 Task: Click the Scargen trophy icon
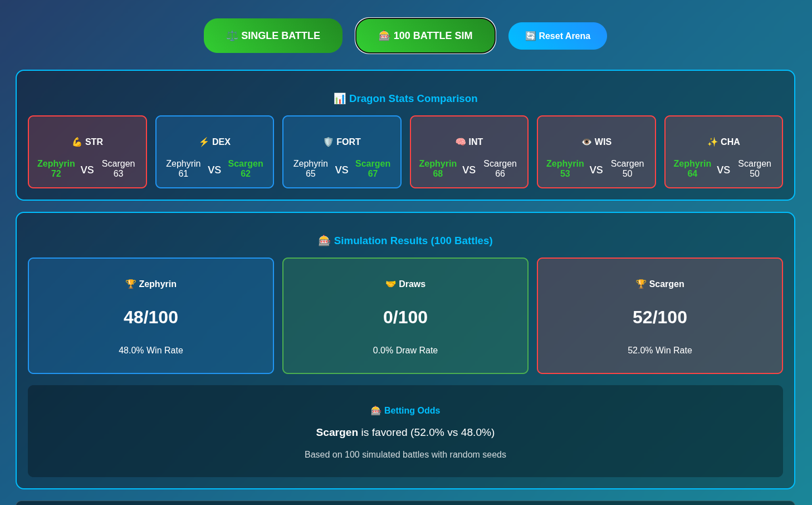(641, 284)
